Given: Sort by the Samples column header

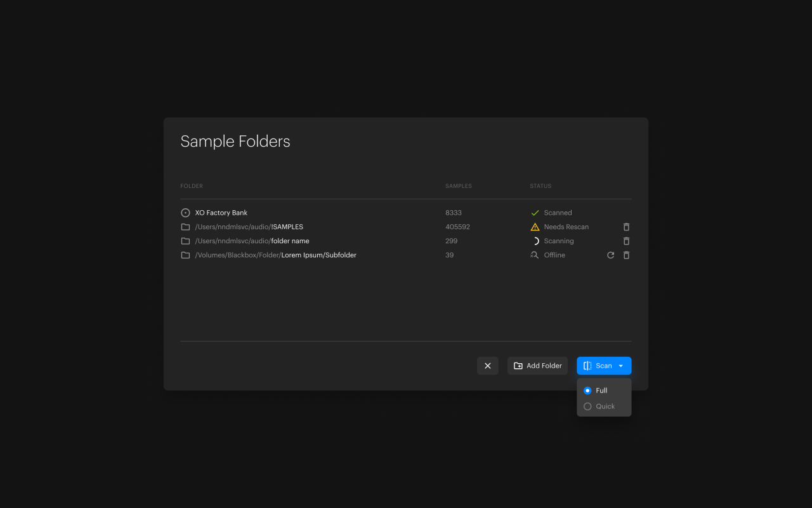Looking at the screenshot, I should (x=458, y=186).
